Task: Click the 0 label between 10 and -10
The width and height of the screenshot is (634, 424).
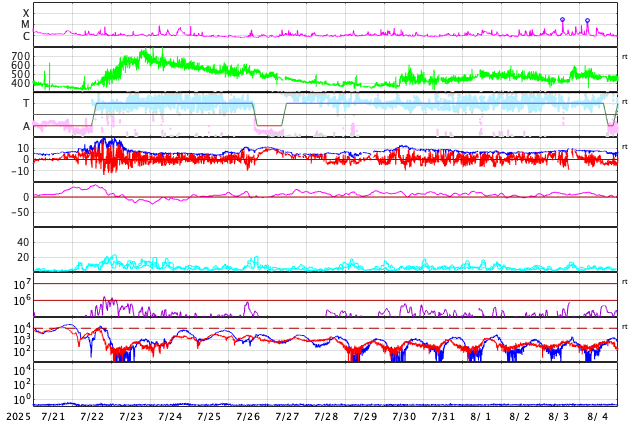Action: tap(26, 160)
